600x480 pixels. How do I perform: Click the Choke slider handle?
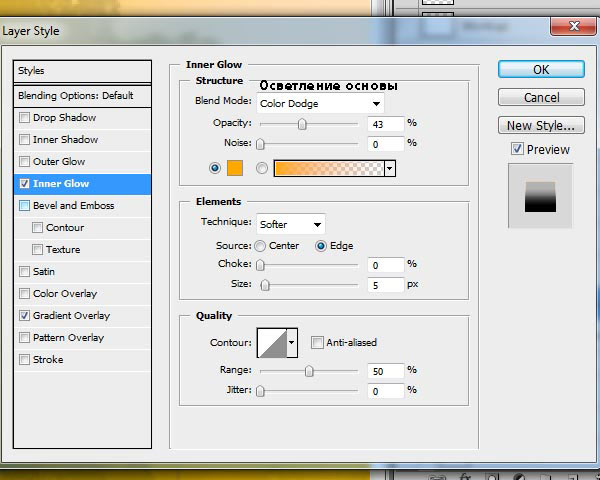click(x=260, y=265)
